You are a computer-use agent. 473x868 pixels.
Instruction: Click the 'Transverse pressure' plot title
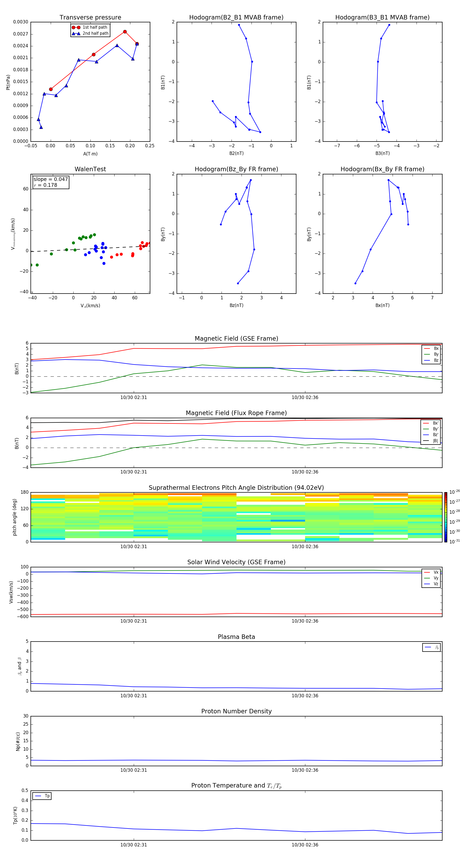pos(90,18)
